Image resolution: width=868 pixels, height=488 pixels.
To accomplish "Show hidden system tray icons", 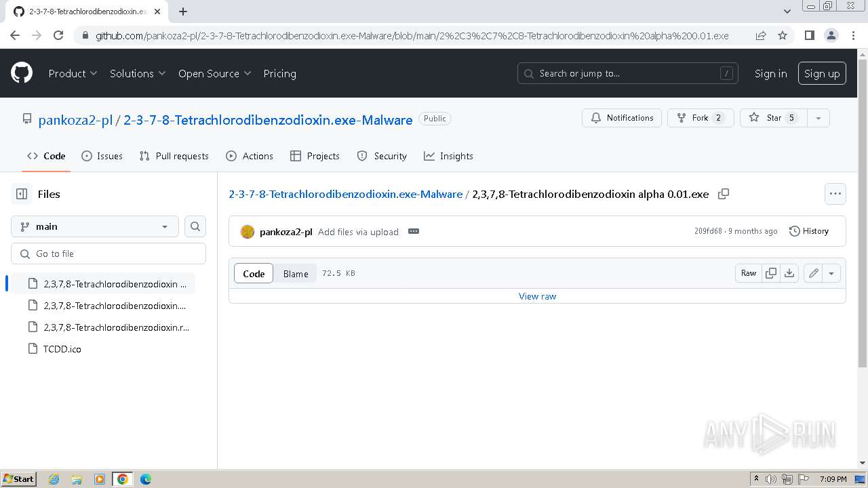I will click(x=756, y=479).
